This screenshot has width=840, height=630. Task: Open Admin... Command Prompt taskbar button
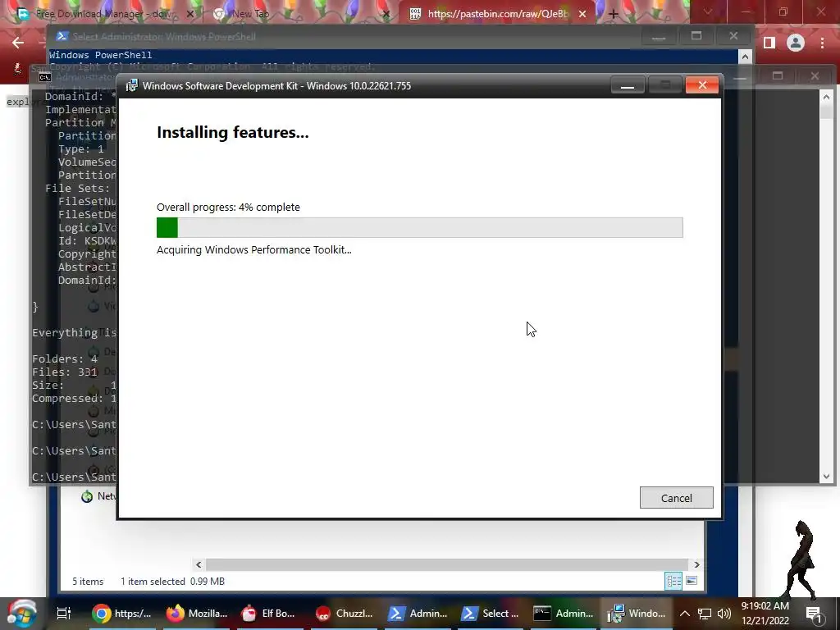pyautogui.click(x=564, y=614)
